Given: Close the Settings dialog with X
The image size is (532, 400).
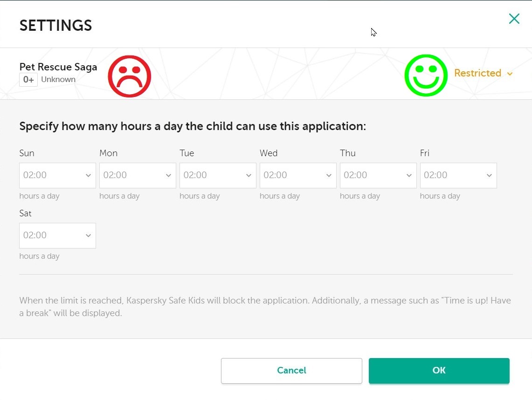Looking at the screenshot, I should (514, 19).
